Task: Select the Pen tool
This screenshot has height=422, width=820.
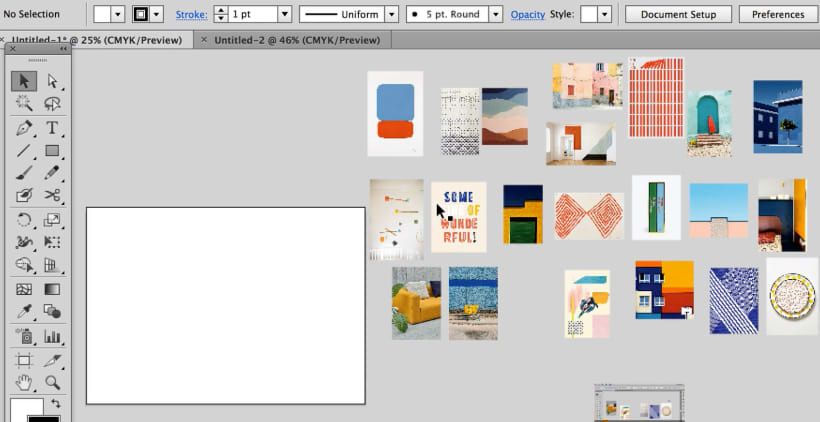Action: [24, 128]
